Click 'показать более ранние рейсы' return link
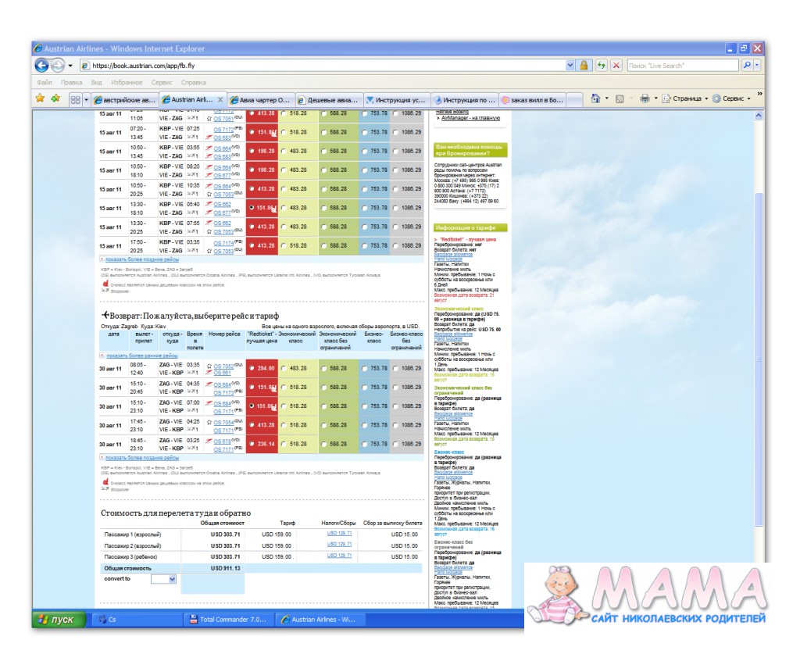 click(142, 355)
